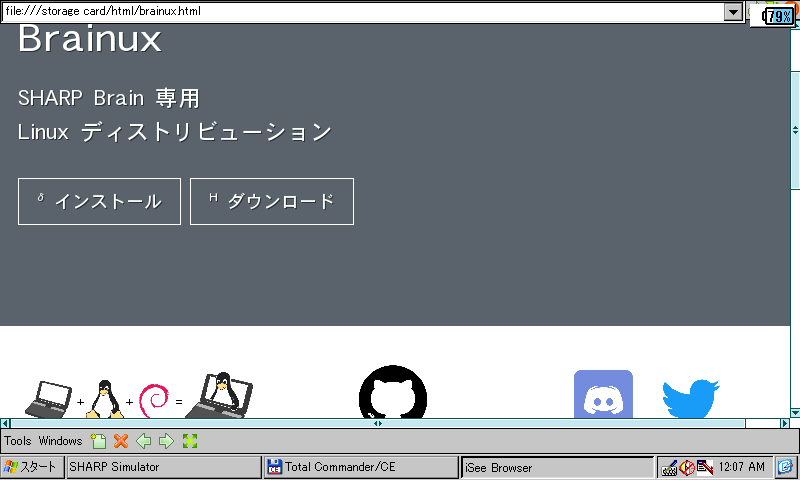The image size is (800, 480).
Task: Click the Brainux heading text
Action: [x=90, y=38]
